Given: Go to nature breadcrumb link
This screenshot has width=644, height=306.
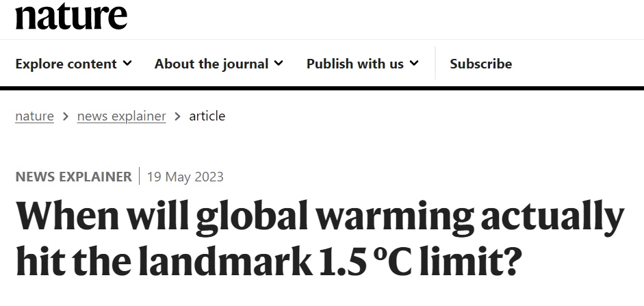Looking at the screenshot, I should [x=34, y=116].
